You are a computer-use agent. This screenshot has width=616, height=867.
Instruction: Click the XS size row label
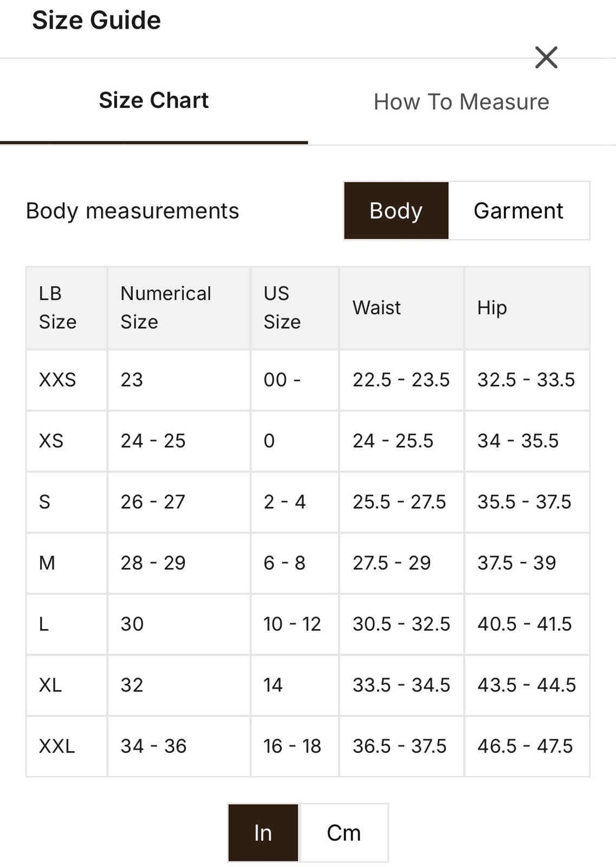[51, 441]
